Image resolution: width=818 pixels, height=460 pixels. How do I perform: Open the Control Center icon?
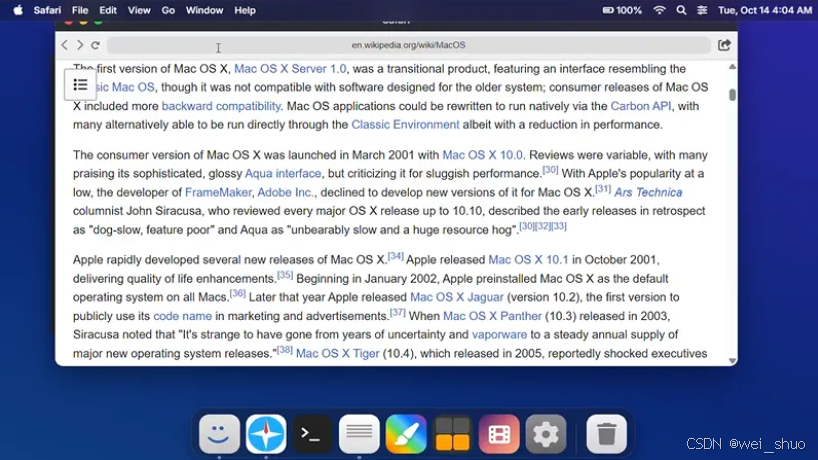[702, 10]
